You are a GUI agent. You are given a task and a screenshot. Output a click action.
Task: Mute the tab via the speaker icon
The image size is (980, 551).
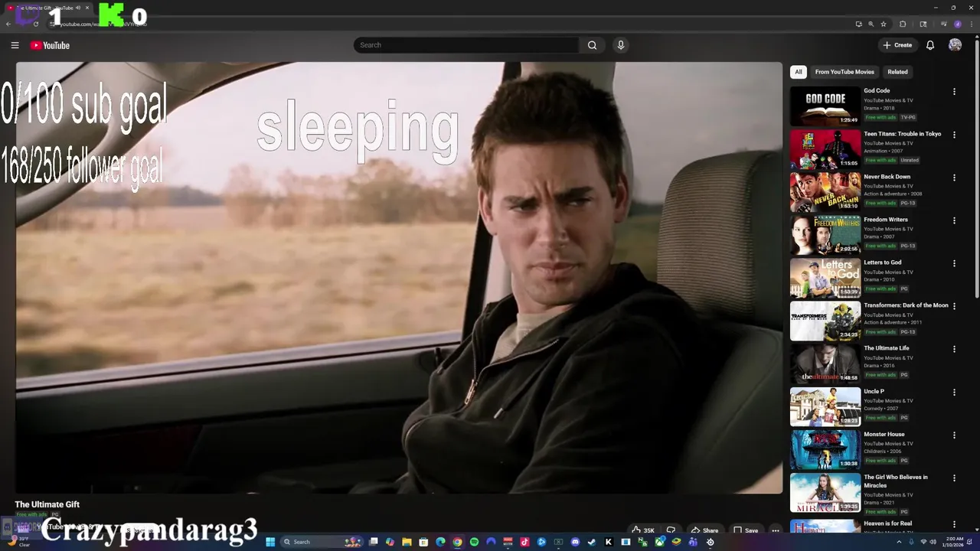(x=78, y=8)
